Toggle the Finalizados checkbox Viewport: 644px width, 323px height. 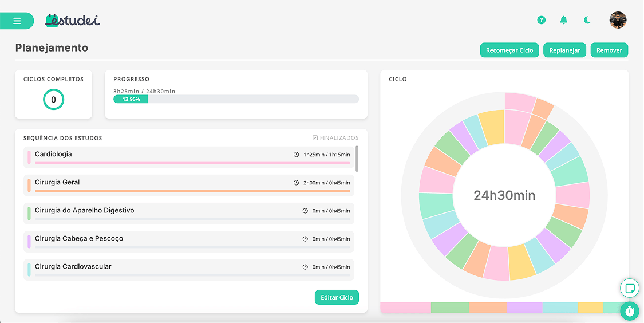[x=315, y=138]
